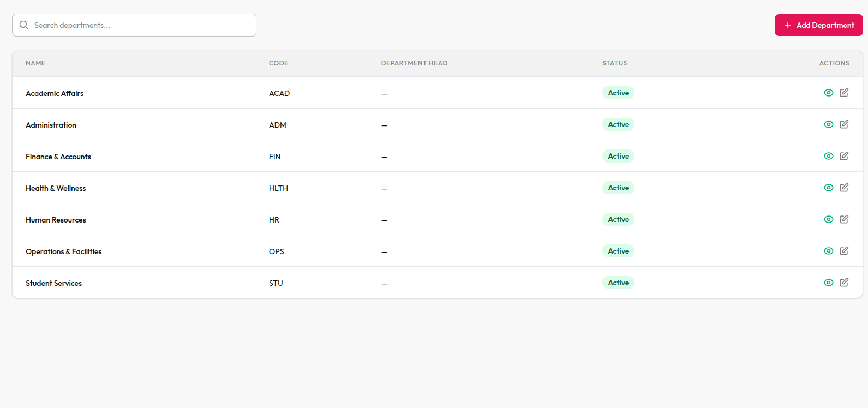Screen dimensions: 868x408
Task: Click the HR code cell
Action: coord(274,220)
